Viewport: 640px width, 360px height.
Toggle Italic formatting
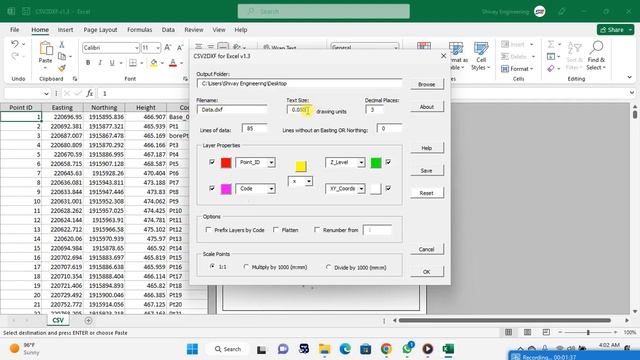pos(100,63)
